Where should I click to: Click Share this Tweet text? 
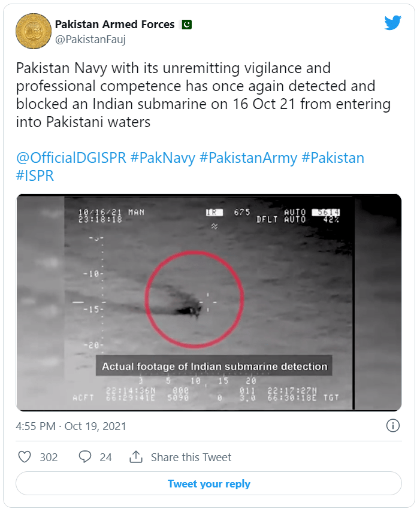191,457
